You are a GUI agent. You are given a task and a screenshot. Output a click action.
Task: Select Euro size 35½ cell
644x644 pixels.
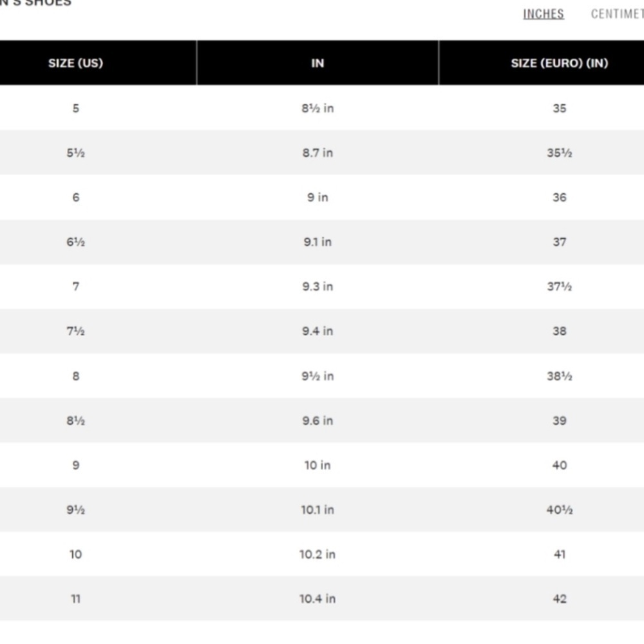[x=559, y=153]
